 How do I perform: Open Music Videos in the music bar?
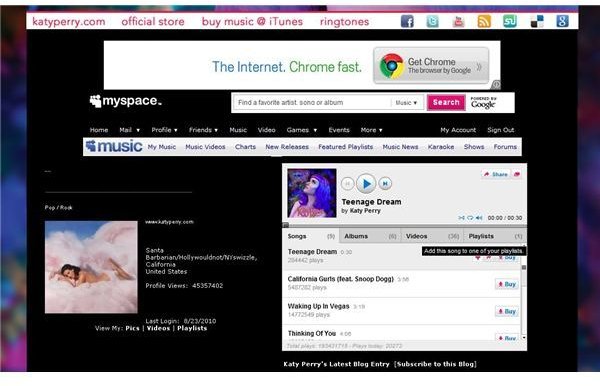(205, 147)
